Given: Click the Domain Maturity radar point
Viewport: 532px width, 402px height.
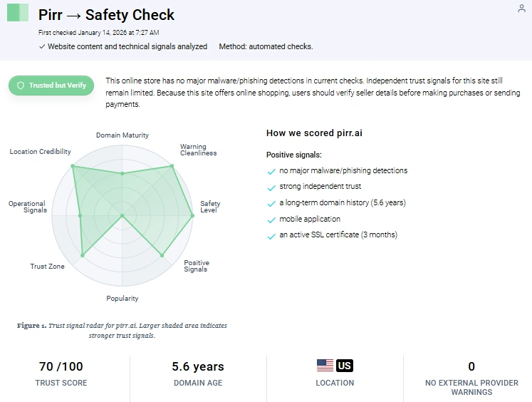Looking at the screenshot, I should 122,173.
